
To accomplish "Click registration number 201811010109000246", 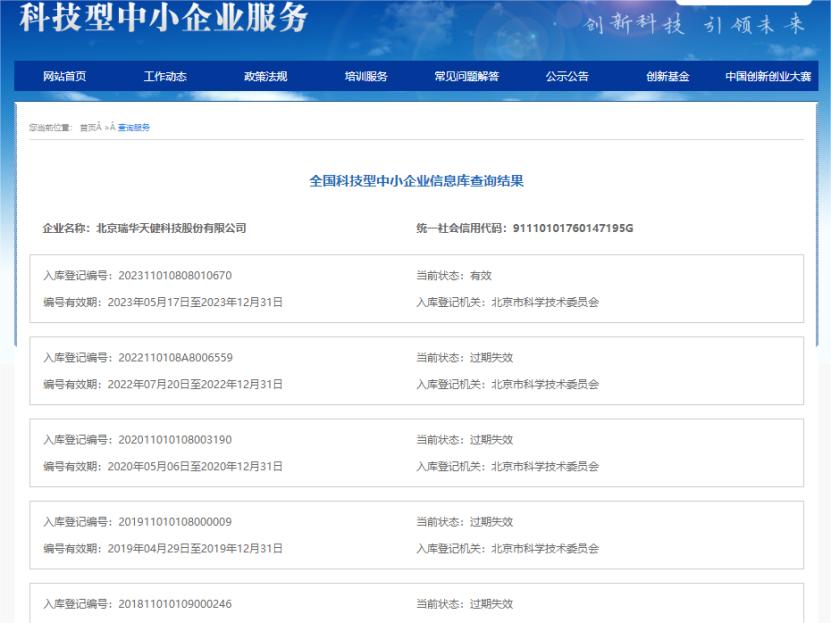I will (x=175, y=604).
